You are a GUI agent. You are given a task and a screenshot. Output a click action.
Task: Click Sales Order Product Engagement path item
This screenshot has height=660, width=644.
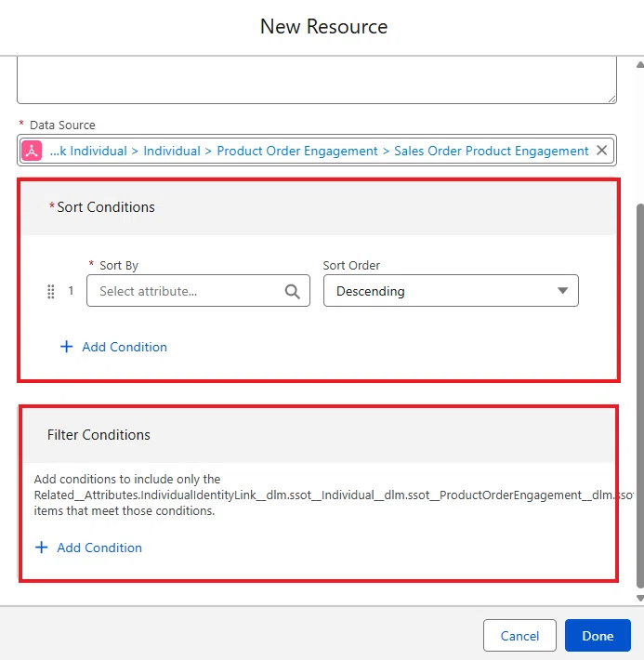tap(492, 151)
